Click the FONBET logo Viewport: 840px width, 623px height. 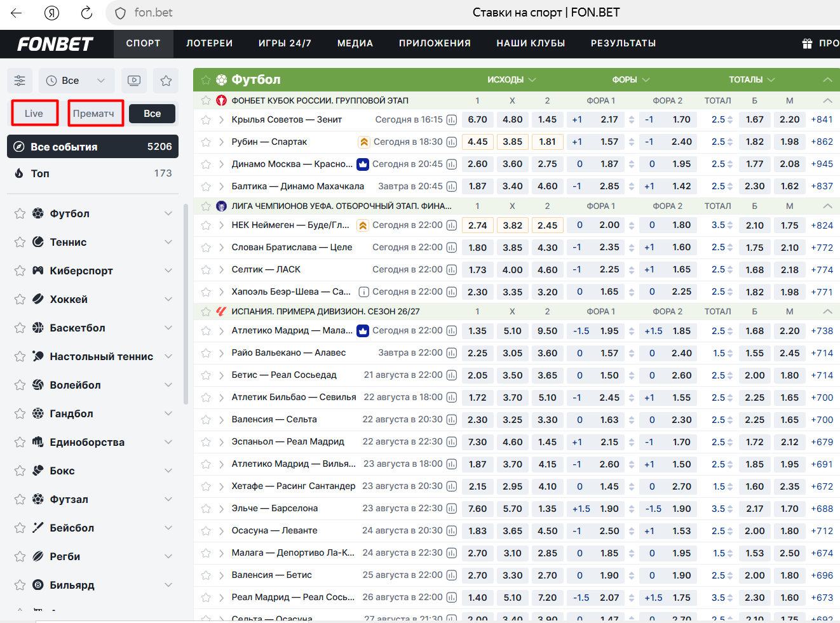pos(55,44)
